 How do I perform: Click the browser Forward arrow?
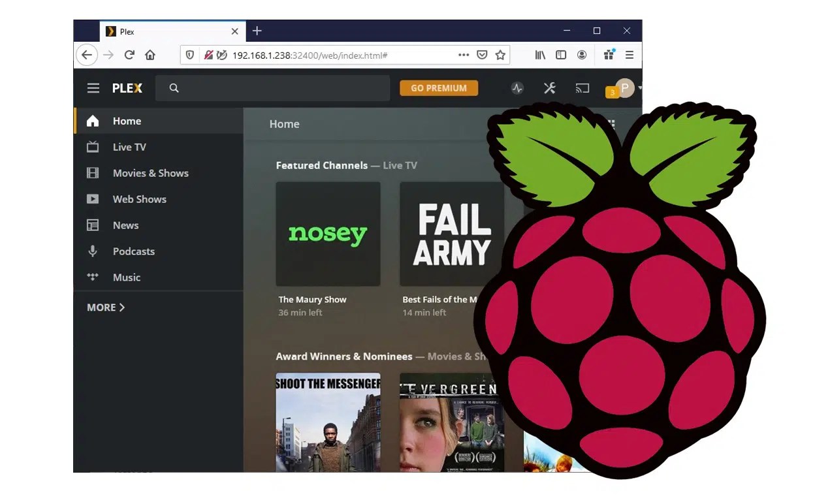[x=108, y=55]
